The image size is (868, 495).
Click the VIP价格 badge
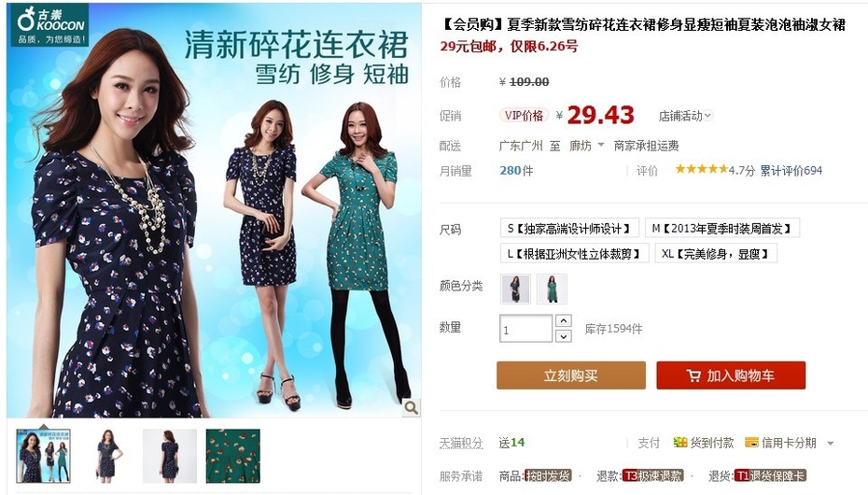[524, 115]
